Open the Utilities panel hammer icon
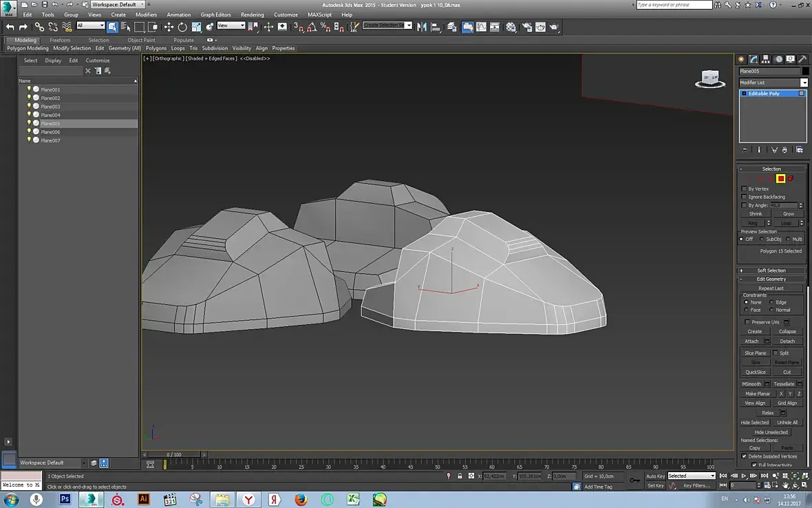 click(x=802, y=60)
